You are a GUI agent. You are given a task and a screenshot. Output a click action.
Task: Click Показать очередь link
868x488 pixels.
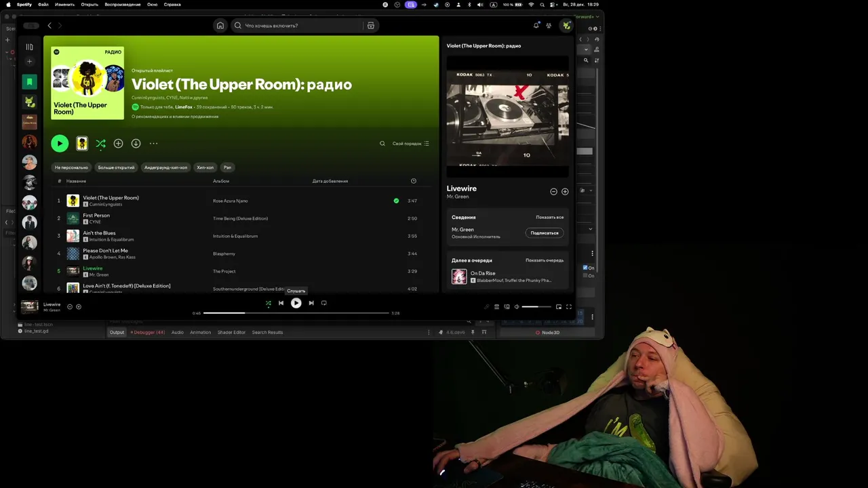pyautogui.click(x=545, y=260)
